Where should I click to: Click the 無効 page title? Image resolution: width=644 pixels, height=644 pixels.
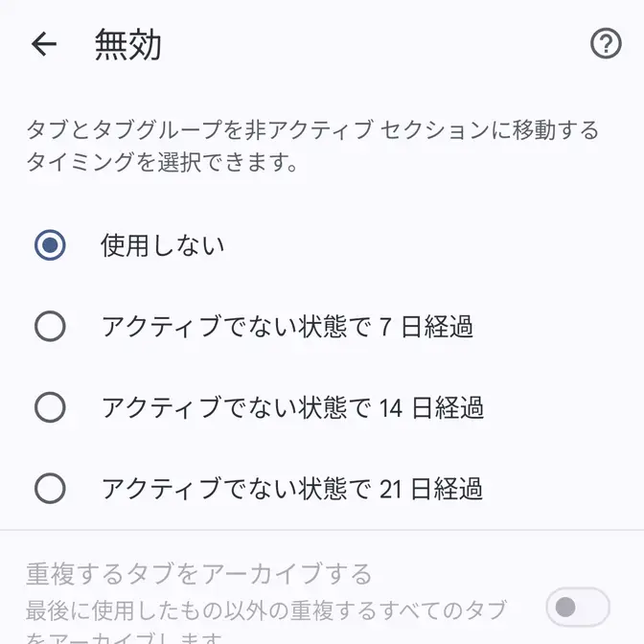pyautogui.click(x=127, y=45)
